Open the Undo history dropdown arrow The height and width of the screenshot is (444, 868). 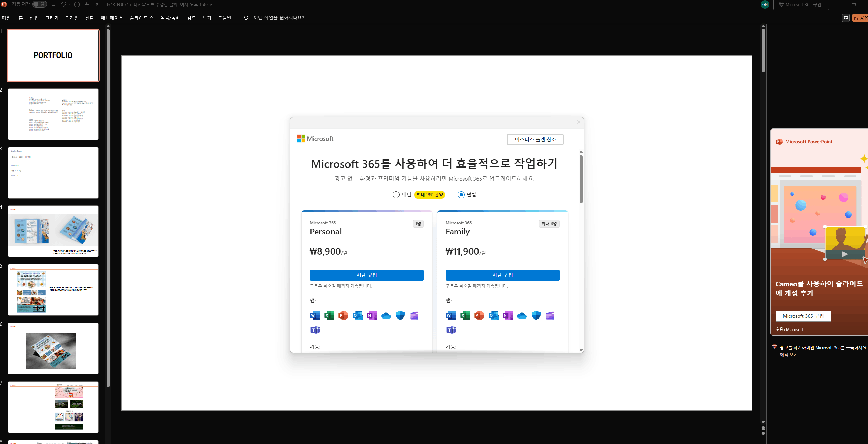69,4
